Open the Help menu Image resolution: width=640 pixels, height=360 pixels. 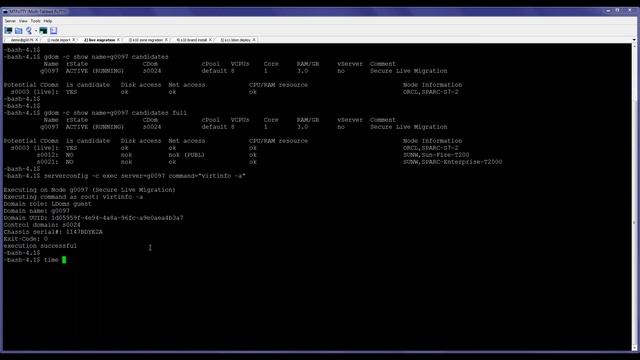click(48, 21)
